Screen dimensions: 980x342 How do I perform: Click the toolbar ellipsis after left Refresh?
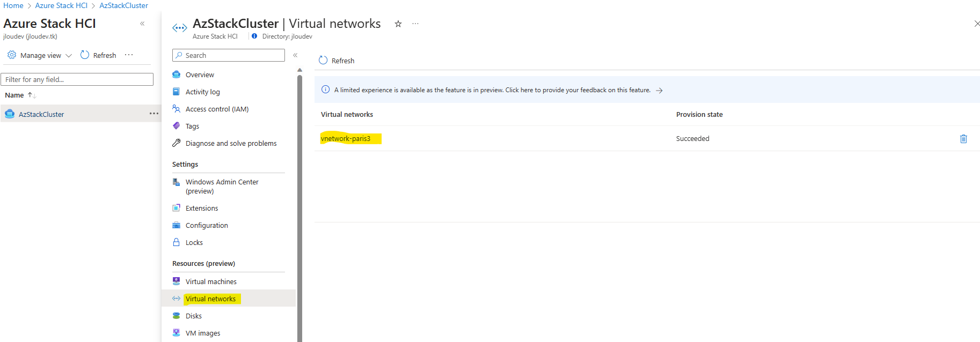coord(129,55)
